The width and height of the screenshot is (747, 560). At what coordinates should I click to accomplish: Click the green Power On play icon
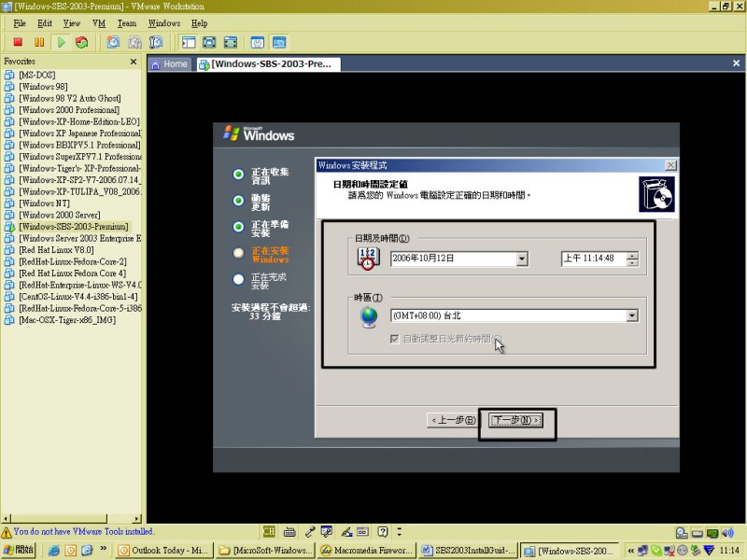coord(61,42)
